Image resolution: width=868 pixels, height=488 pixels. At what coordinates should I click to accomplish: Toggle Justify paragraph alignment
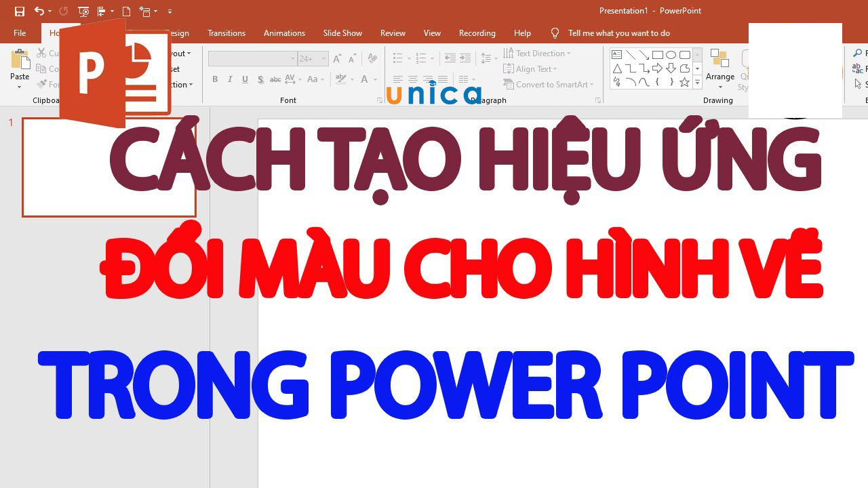pos(443,79)
